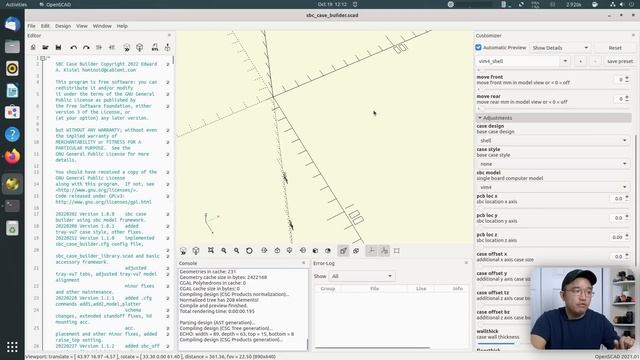The image size is (640, 360).
Task: Open the sbc model dropdown showing vim4
Action: (553, 187)
